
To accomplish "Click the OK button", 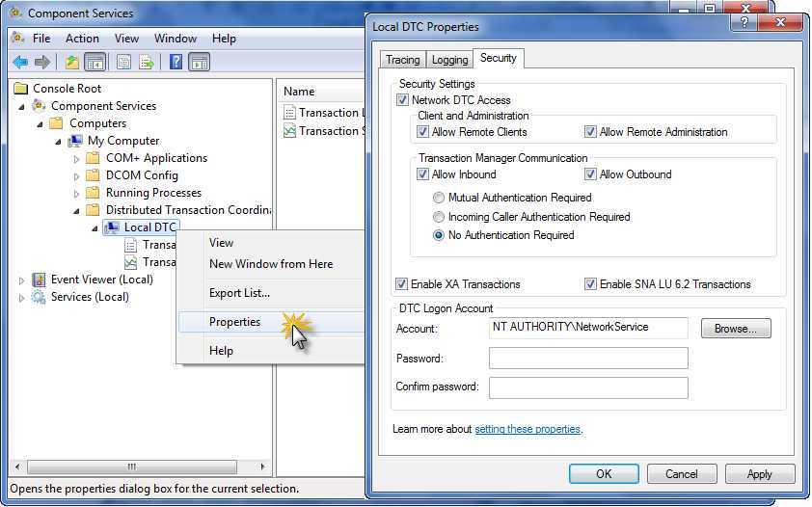I will [x=604, y=474].
